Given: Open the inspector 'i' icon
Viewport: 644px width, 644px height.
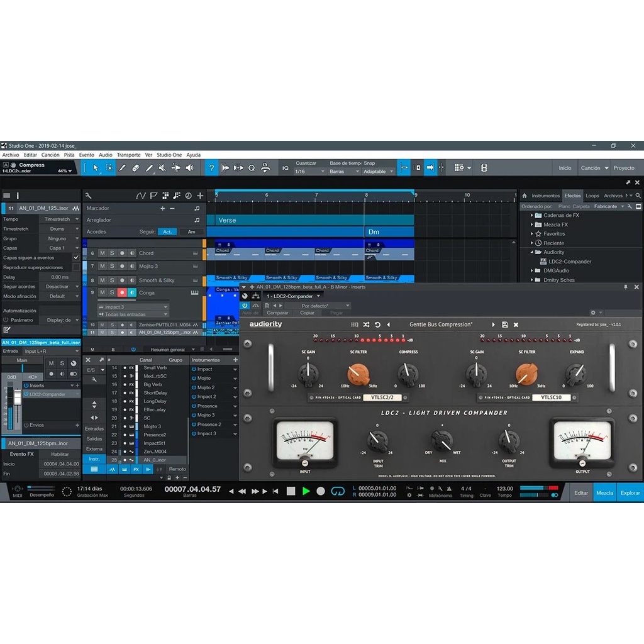Looking at the screenshot, I should point(18,196).
